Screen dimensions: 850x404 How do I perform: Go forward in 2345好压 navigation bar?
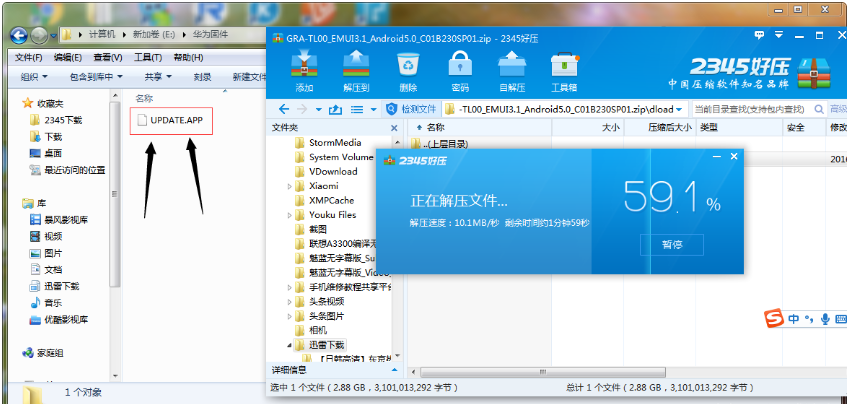pyautogui.click(x=302, y=109)
